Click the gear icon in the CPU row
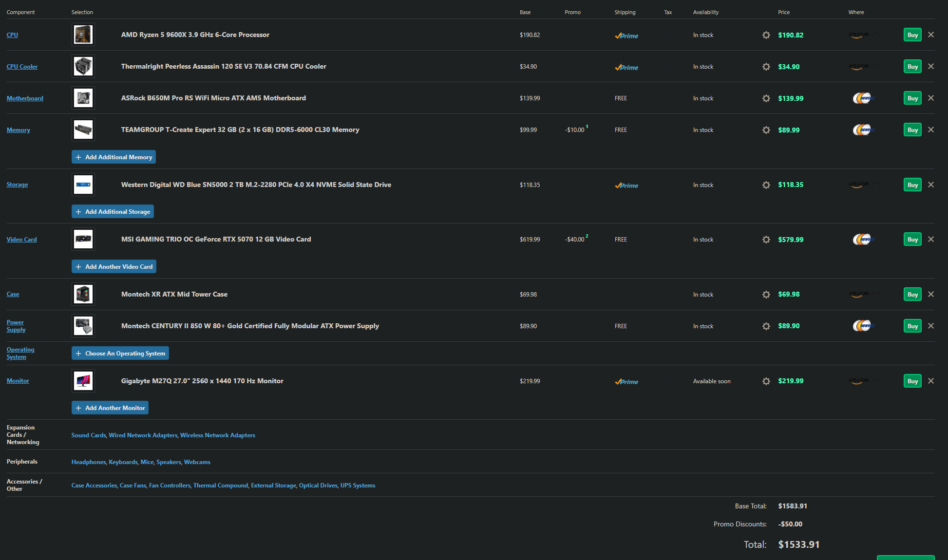The height and width of the screenshot is (560, 948). (766, 35)
